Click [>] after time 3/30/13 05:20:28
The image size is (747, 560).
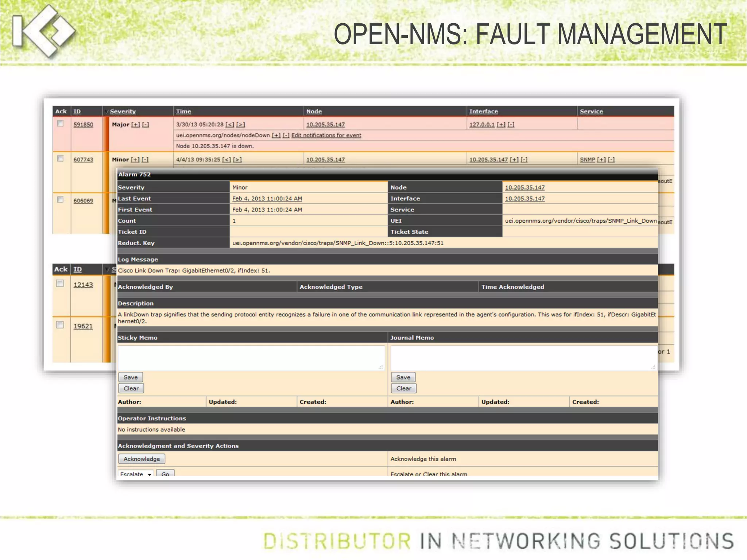click(x=241, y=125)
